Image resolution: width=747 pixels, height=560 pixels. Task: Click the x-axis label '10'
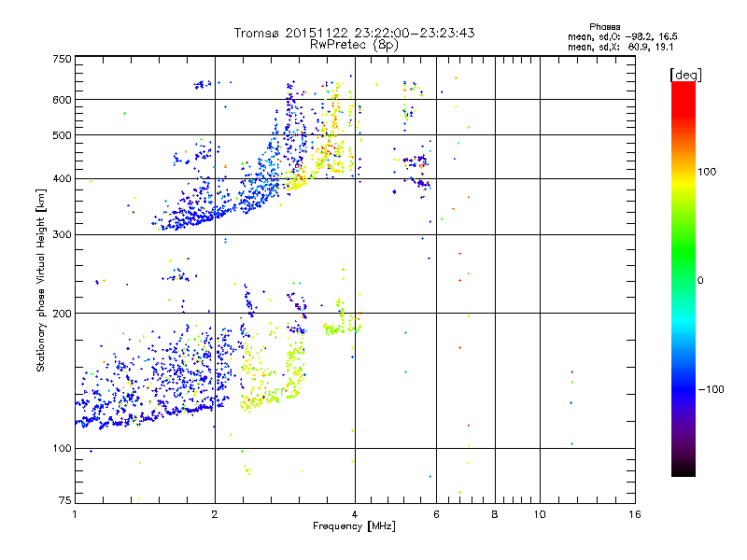pyautogui.click(x=540, y=514)
